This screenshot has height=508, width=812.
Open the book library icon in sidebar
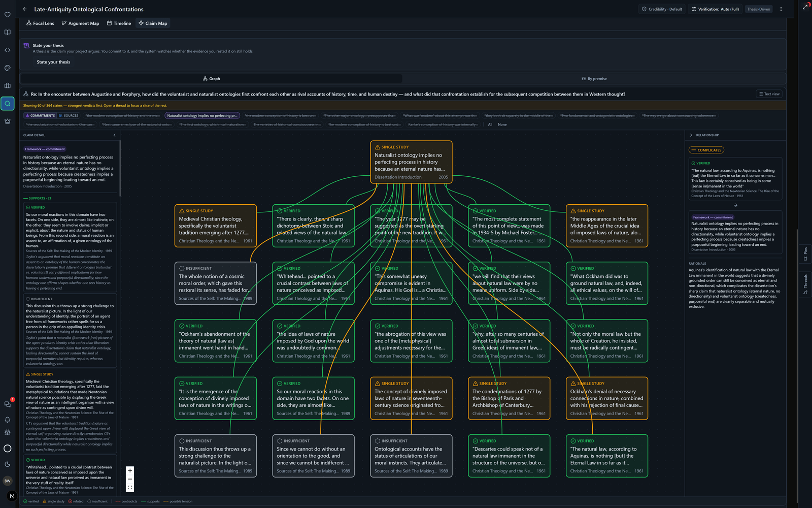pos(8,33)
